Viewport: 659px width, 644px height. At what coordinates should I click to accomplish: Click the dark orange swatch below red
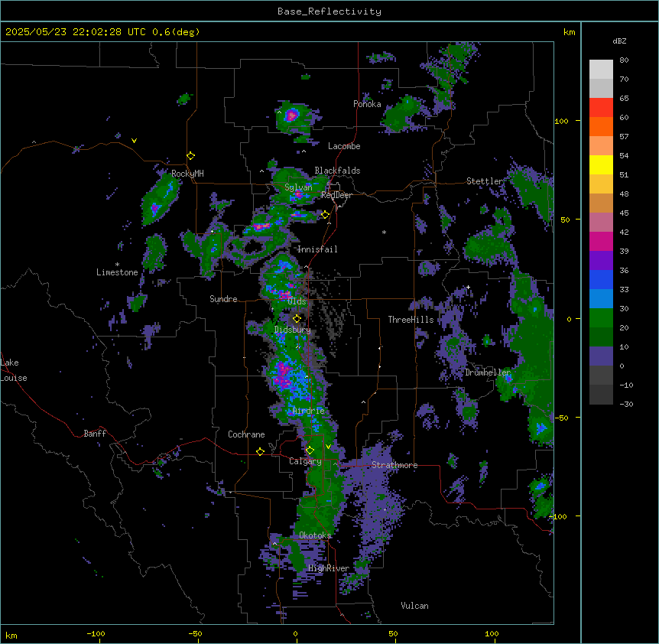(x=601, y=126)
